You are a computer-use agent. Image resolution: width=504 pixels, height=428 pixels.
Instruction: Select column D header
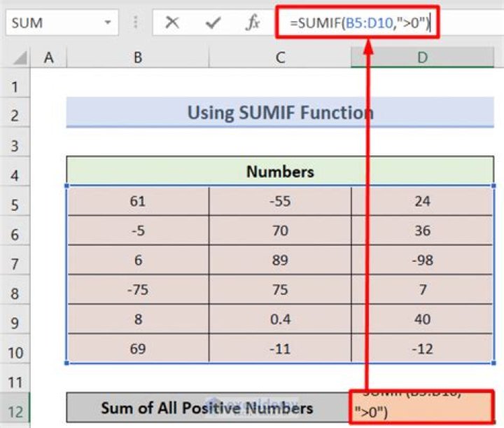click(x=423, y=57)
